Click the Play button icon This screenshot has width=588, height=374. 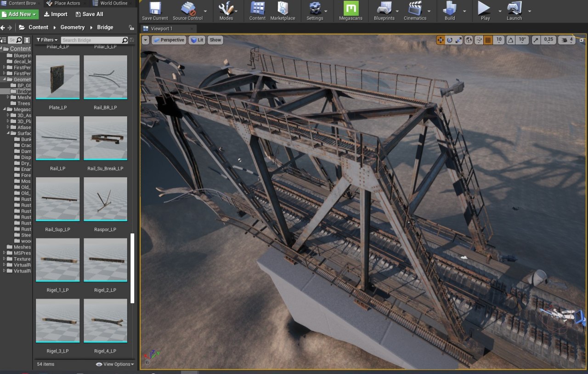(485, 8)
